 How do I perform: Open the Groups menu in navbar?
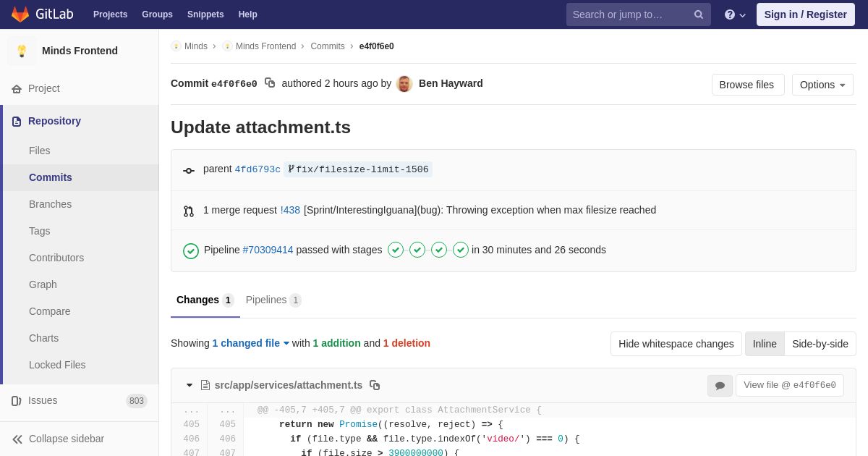point(157,14)
